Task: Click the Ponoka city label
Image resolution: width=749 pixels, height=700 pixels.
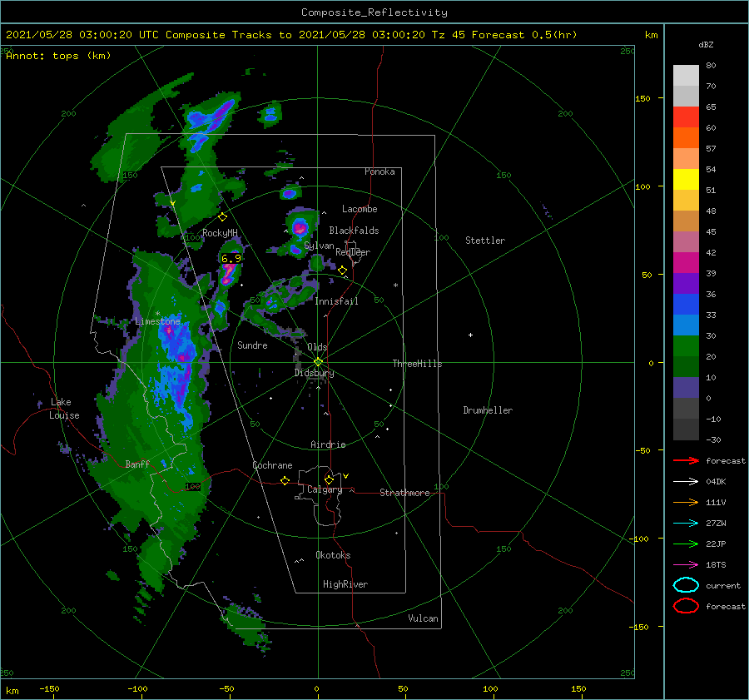Action: coord(379,171)
